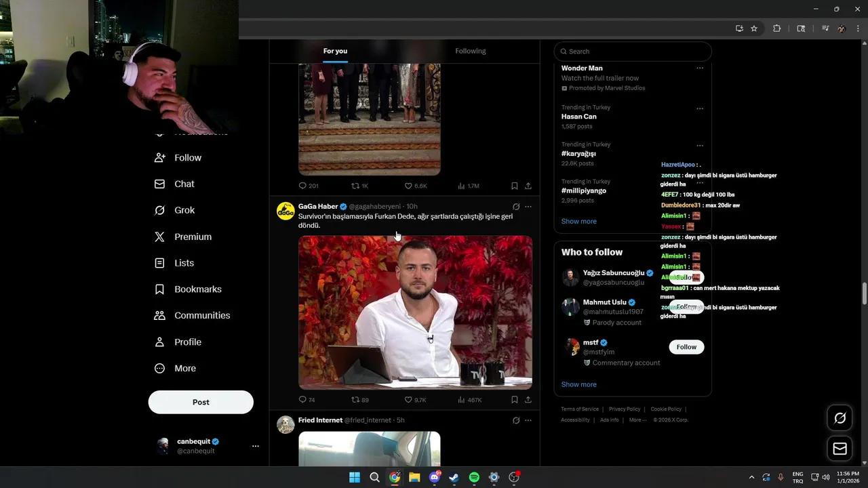This screenshot has width=868, height=488.
Task: Expand the footer More menu
Action: coord(637,420)
